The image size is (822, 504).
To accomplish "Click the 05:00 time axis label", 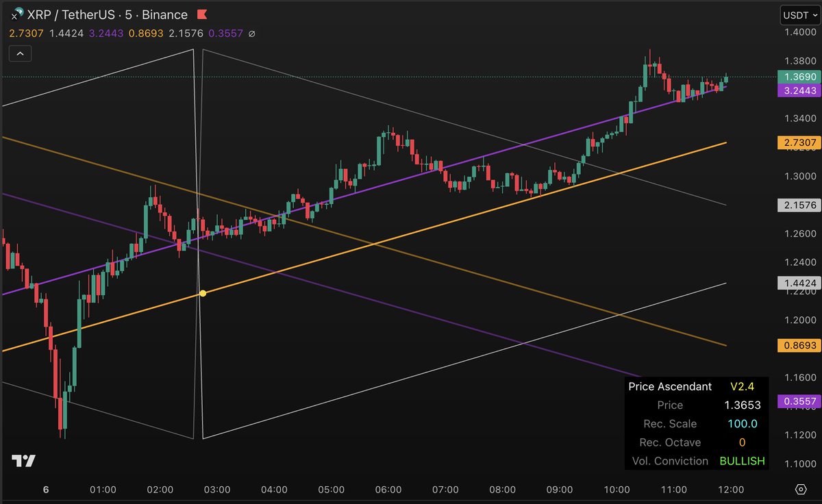I will [x=331, y=490].
